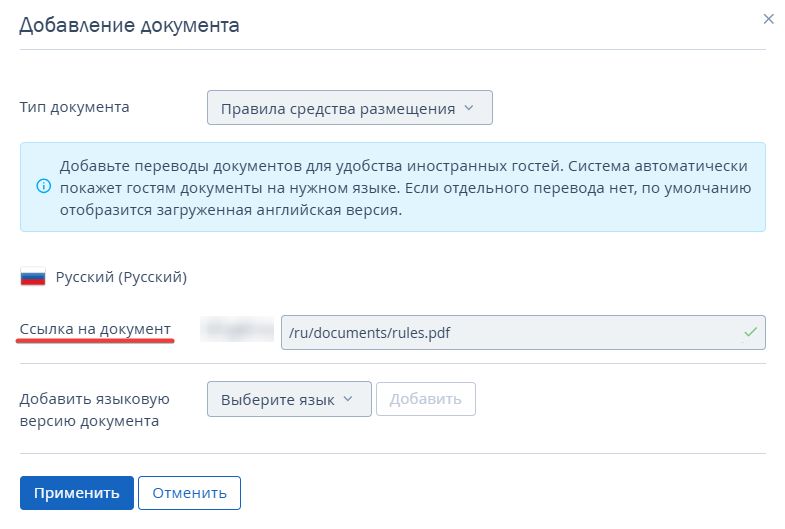Select the Русский (Русский) language label
785x529 pixels.
[x=121, y=277]
